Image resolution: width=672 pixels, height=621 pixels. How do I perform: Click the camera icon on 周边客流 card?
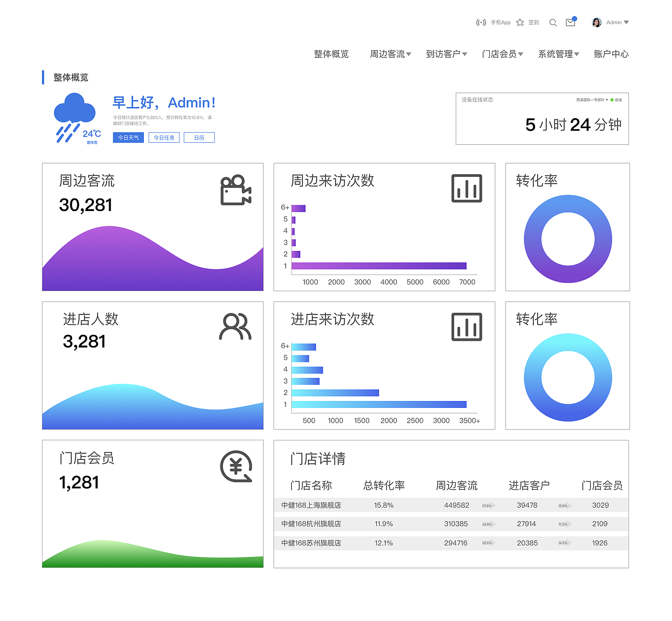235,190
